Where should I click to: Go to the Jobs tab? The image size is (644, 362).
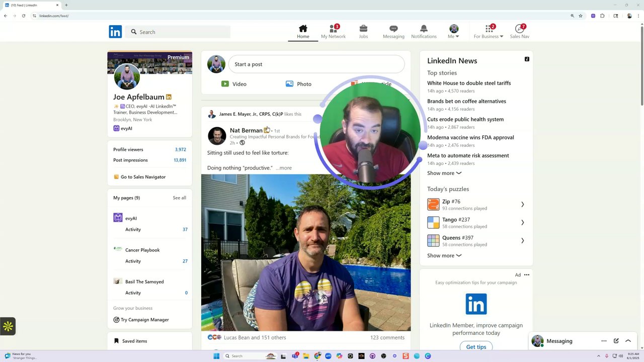pos(363,32)
